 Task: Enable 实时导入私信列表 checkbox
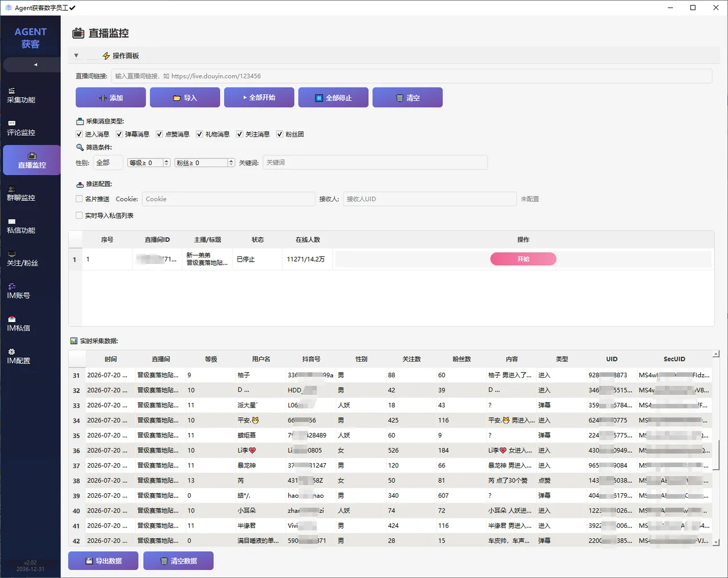click(x=79, y=216)
